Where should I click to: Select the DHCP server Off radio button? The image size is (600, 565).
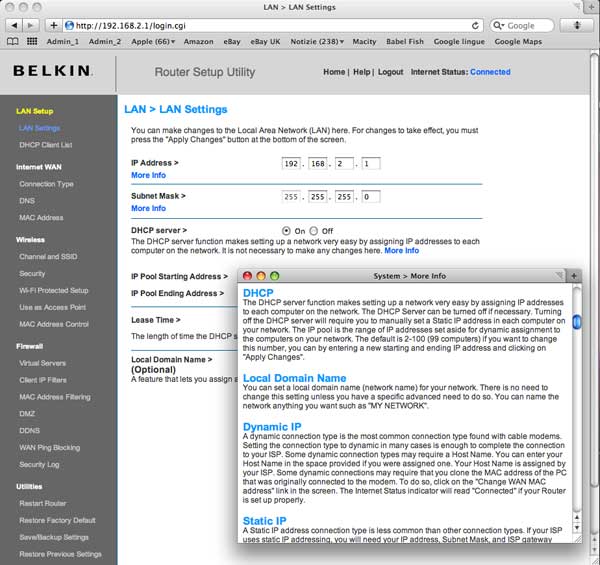tap(313, 231)
